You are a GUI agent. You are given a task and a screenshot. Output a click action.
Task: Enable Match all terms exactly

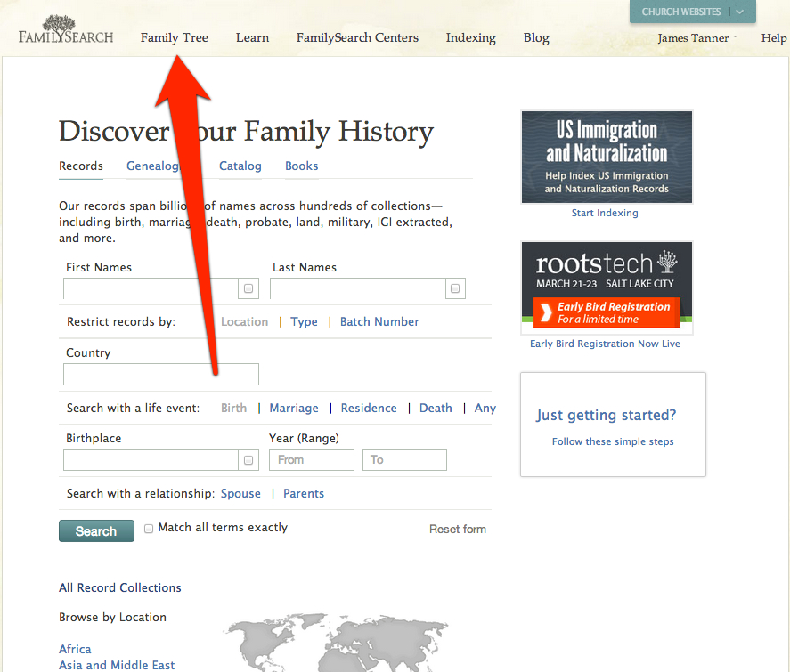pyautogui.click(x=149, y=529)
